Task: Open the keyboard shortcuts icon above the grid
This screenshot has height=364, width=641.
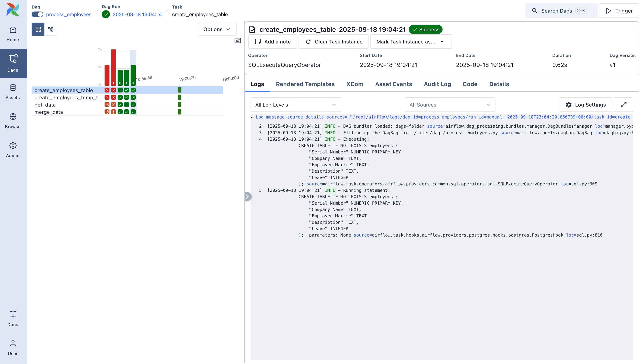Action: click(x=237, y=40)
